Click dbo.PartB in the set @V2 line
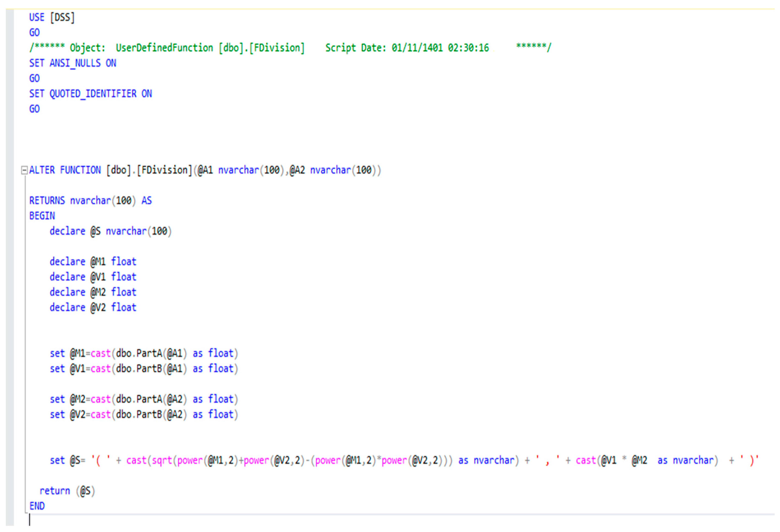 (139, 415)
